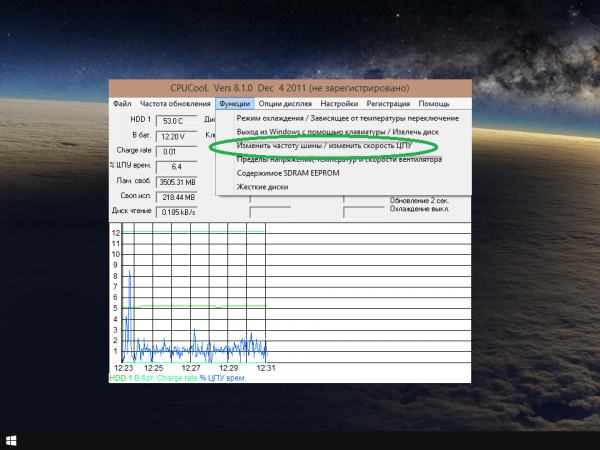
Task: Open the Опции дисплея menu
Action: pyautogui.click(x=285, y=104)
